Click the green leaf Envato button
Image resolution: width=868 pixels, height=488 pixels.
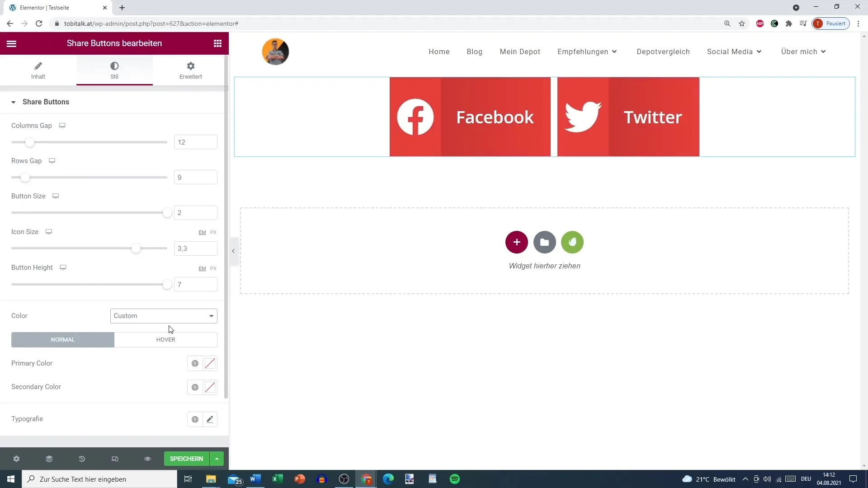572,242
